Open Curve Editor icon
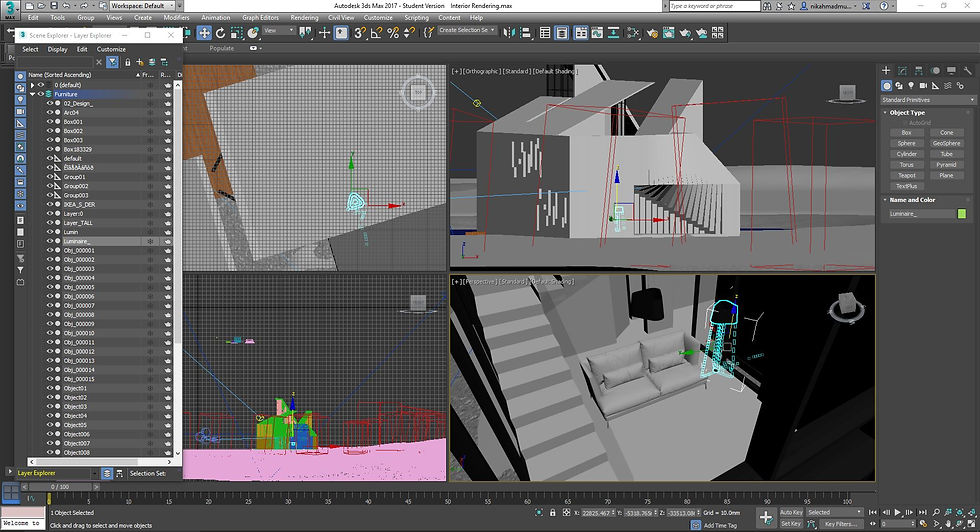 point(598,33)
